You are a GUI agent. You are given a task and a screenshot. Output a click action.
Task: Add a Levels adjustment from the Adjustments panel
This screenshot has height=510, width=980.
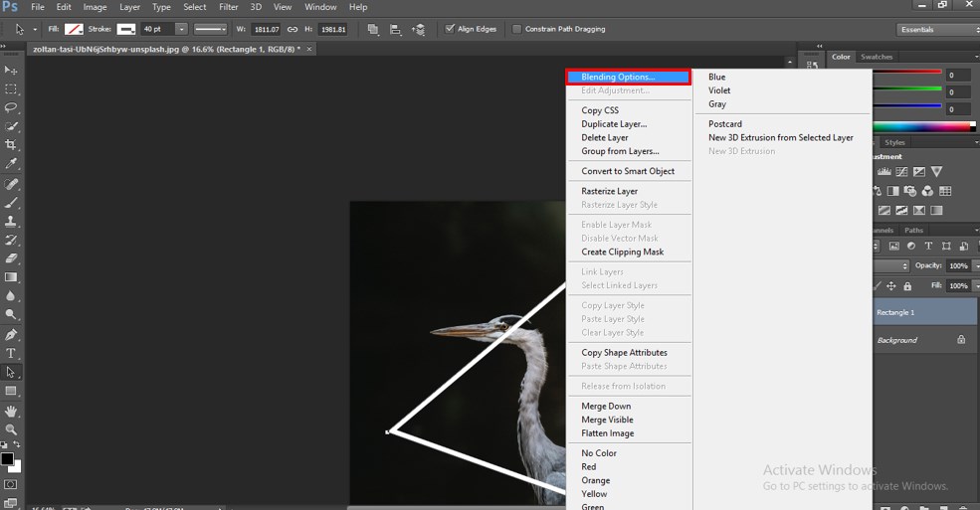click(x=884, y=172)
